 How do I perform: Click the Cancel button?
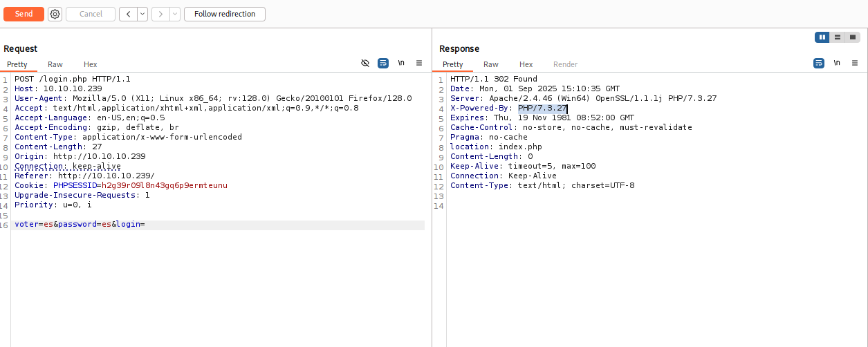91,14
